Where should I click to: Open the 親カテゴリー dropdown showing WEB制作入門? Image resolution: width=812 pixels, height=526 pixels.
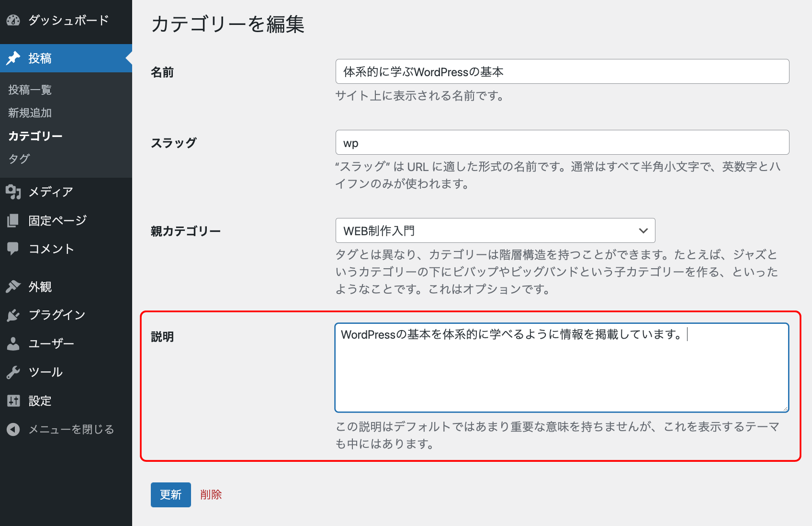click(x=495, y=230)
